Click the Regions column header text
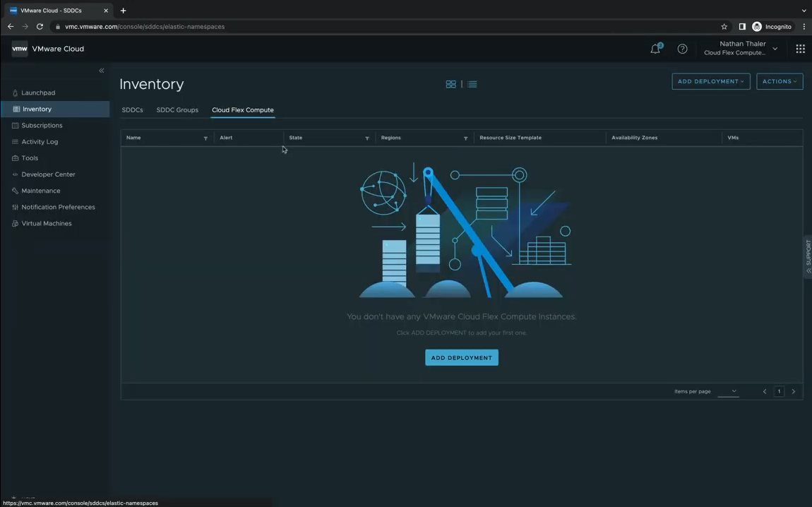Viewport: 812px width, 507px height. point(391,138)
